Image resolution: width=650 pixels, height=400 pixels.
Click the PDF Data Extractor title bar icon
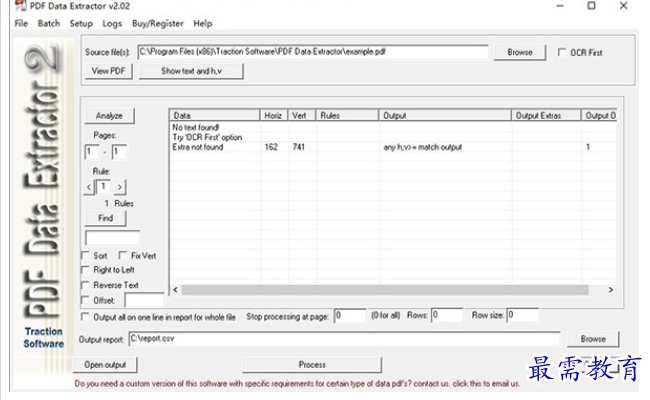pyautogui.click(x=21, y=6)
